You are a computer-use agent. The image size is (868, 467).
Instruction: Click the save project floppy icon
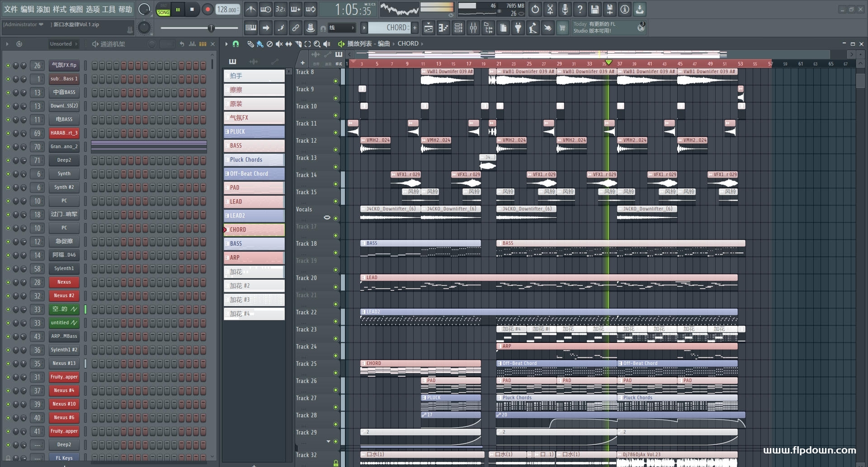594,9
